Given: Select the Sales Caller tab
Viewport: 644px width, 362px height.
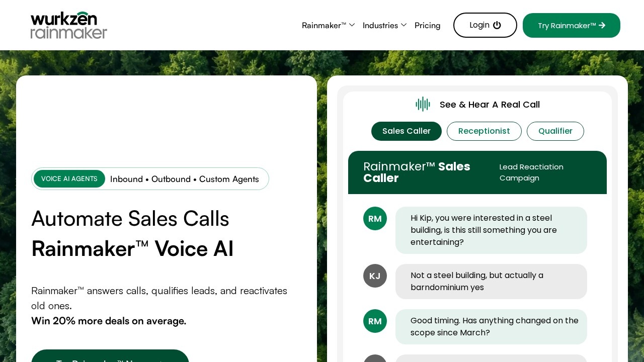Looking at the screenshot, I should 407,131.
